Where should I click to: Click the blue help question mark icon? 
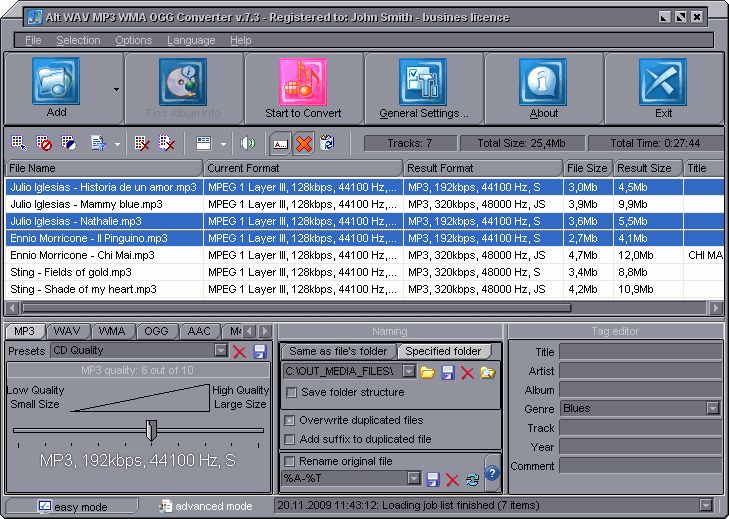[x=491, y=473]
